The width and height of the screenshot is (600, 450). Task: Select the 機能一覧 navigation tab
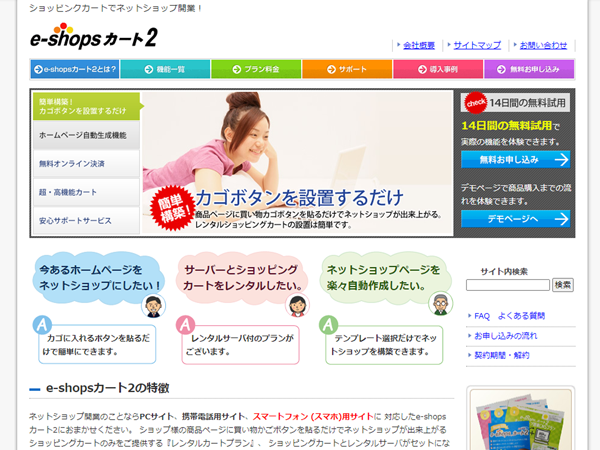tap(165, 69)
